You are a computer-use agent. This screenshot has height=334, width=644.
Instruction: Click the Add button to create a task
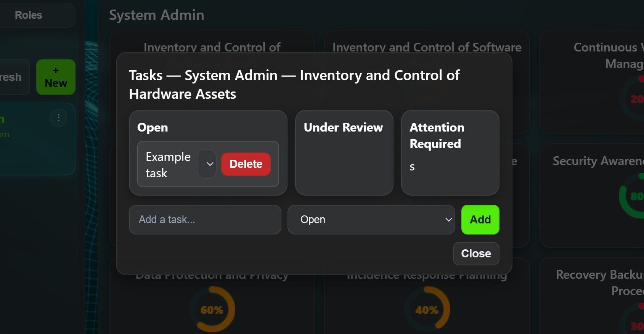pos(480,220)
